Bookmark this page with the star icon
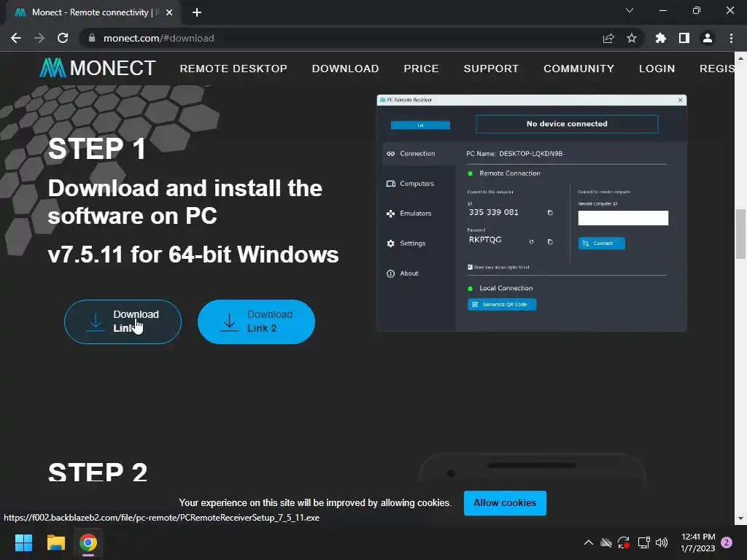Viewport: 747px width, 560px height. (632, 38)
